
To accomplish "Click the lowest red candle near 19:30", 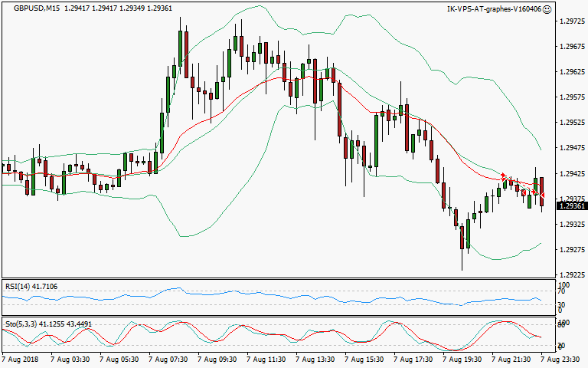I will [x=462, y=236].
